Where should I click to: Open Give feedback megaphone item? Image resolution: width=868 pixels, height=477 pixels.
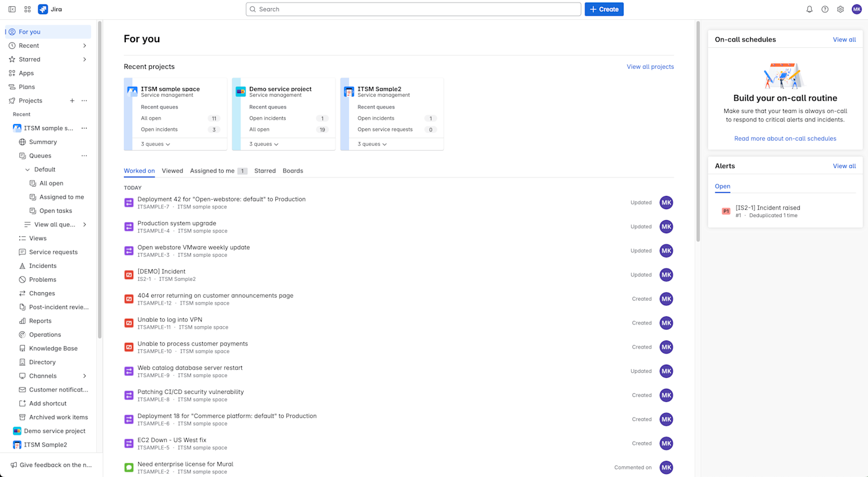51,465
